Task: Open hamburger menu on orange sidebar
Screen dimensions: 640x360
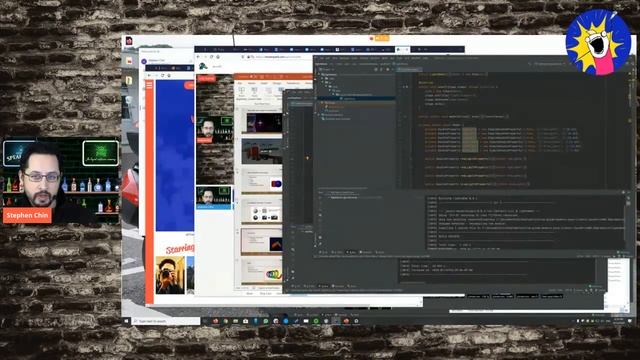Action: tap(149, 85)
